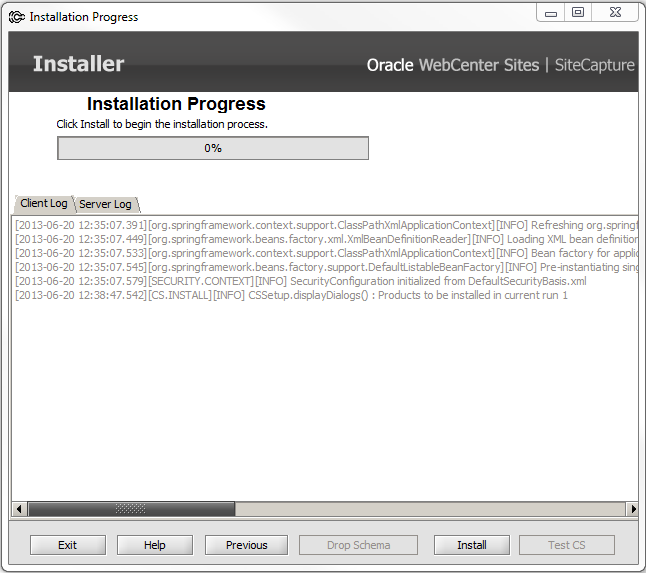Minimize the Installation Progress window
This screenshot has height=573, width=646.
click(x=550, y=13)
